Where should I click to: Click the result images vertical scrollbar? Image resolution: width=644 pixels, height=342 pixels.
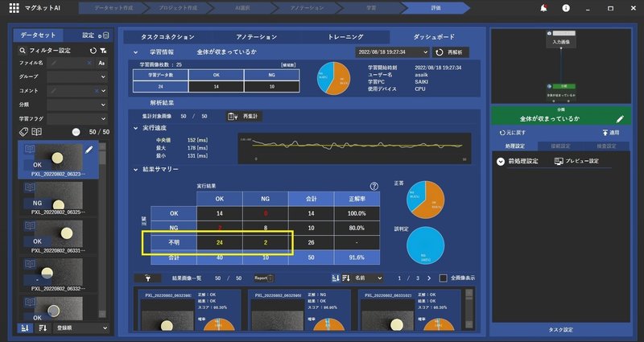pyautogui.click(x=469, y=309)
